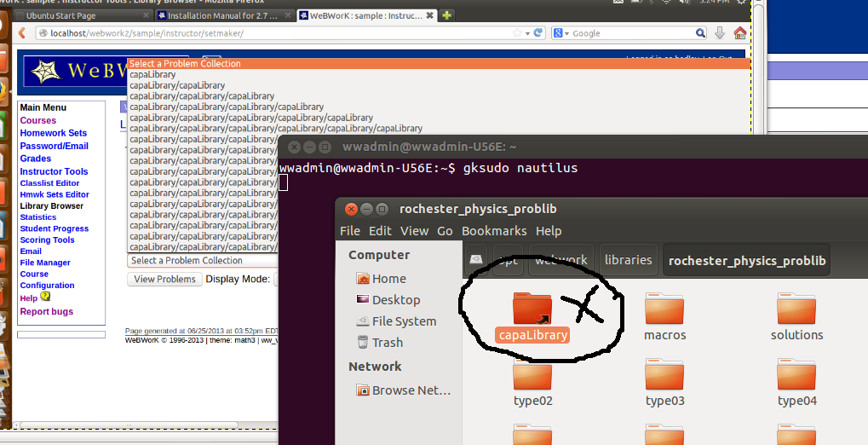Close the Ubuntu Start Page tab

147,15
